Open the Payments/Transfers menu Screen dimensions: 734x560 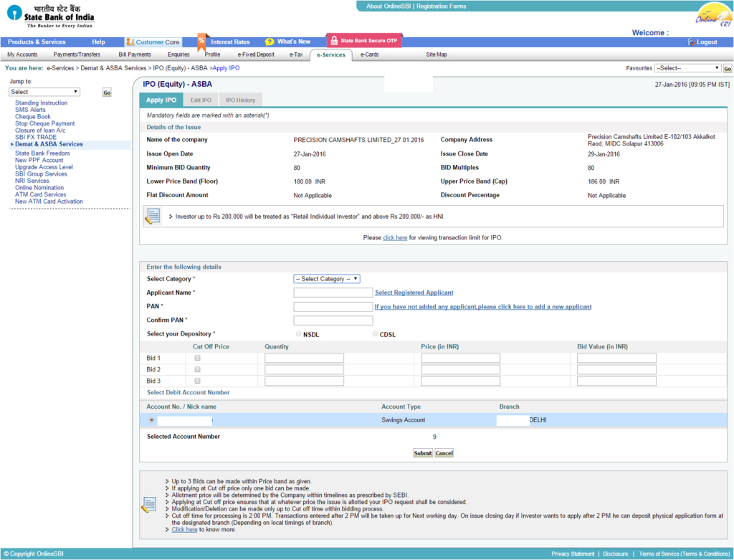tap(77, 54)
